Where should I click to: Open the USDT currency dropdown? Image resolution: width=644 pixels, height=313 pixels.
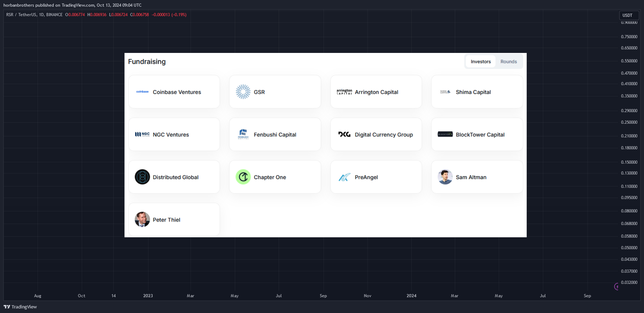(x=629, y=15)
